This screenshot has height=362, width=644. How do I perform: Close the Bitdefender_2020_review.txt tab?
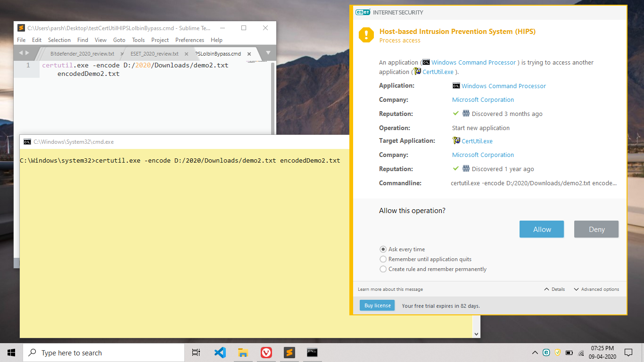(x=122, y=54)
